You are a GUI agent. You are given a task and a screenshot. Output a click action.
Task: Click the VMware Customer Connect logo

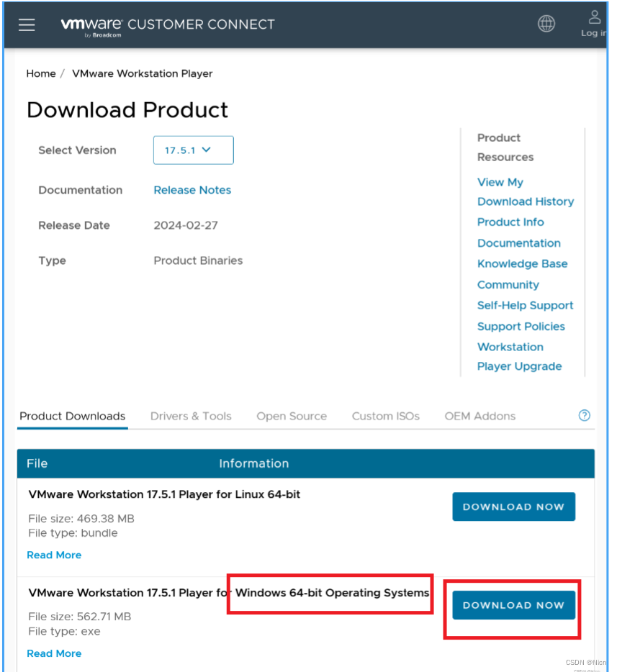[x=166, y=24]
